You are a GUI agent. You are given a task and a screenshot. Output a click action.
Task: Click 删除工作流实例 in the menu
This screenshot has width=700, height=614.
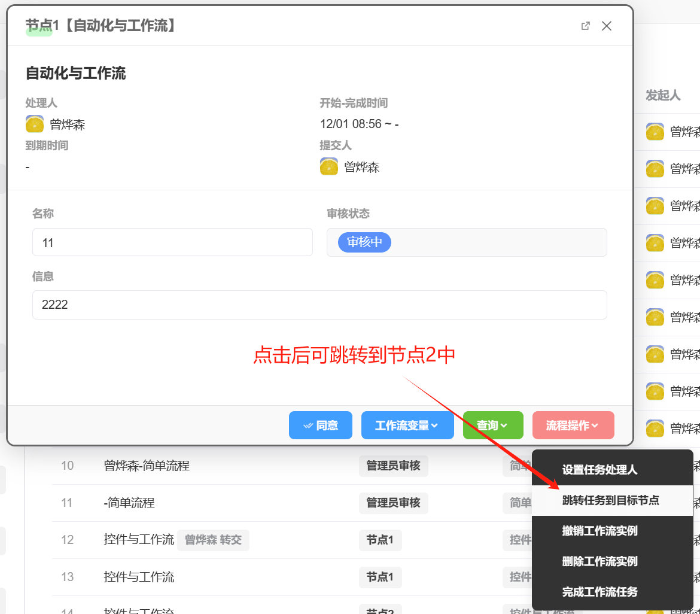(x=599, y=561)
